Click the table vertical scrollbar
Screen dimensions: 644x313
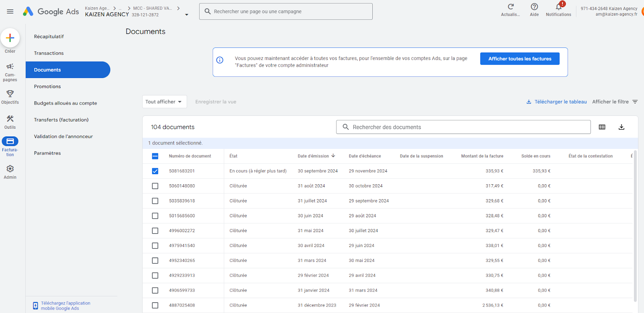pyautogui.click(x=635, y=225)
